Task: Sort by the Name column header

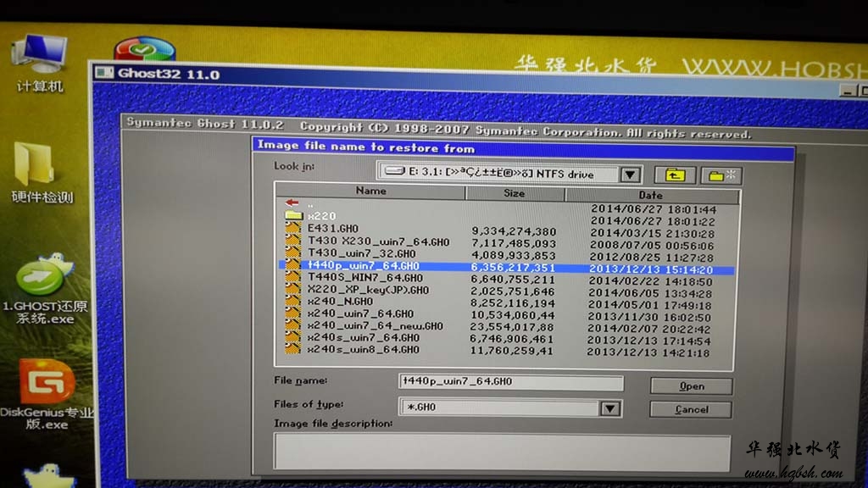Action: 370,191
